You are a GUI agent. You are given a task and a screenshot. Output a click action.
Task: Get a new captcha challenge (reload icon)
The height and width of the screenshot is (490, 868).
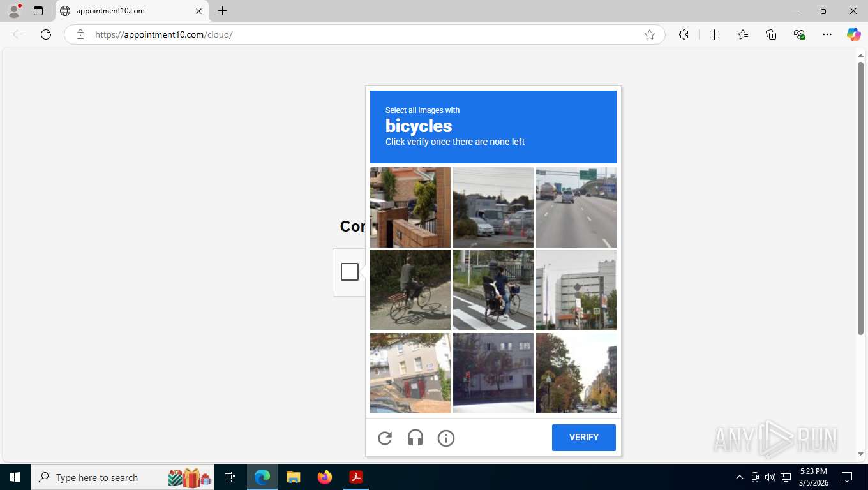[x=385, y=438]
